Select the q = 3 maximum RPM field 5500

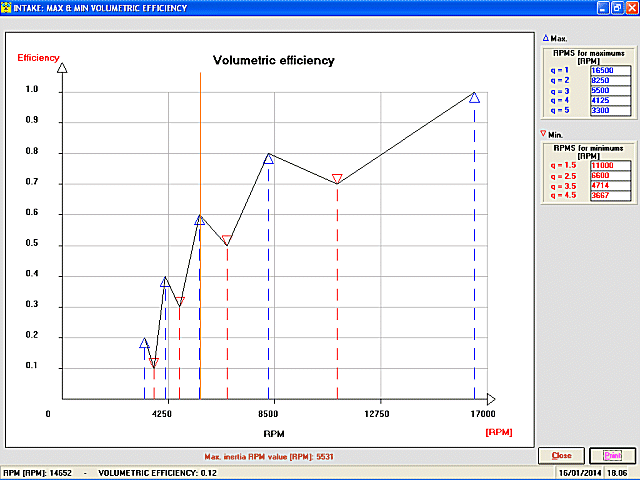point(610,90)
